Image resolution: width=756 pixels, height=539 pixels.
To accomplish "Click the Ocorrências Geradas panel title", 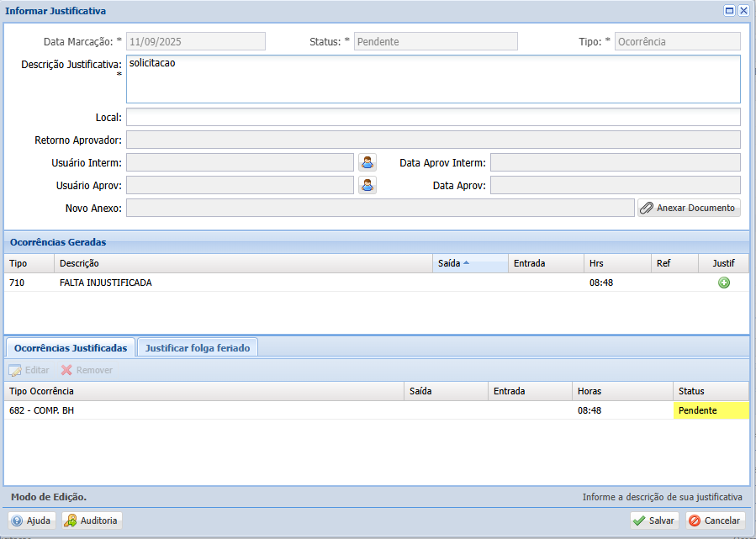I will point(58,242).
